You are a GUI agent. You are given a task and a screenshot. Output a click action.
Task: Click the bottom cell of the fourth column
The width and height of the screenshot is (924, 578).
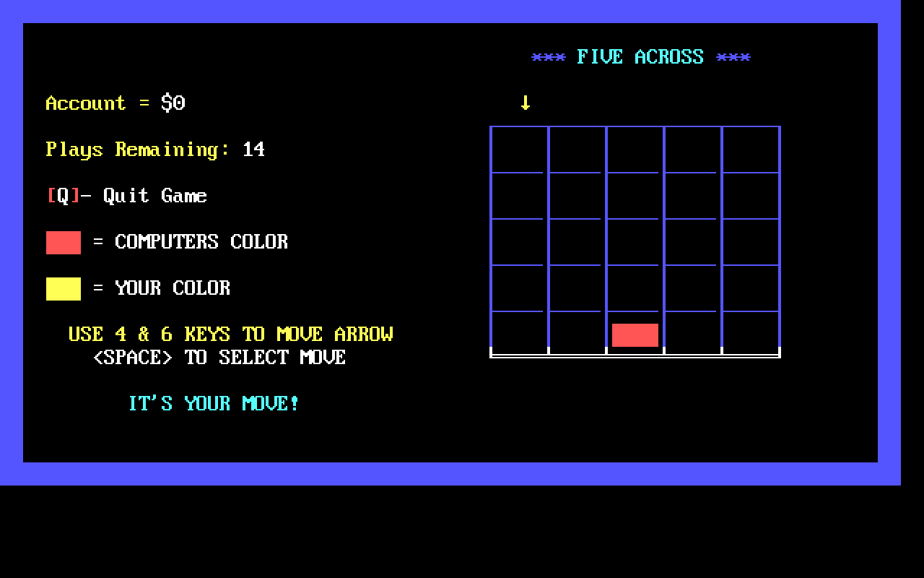point(692,334)
